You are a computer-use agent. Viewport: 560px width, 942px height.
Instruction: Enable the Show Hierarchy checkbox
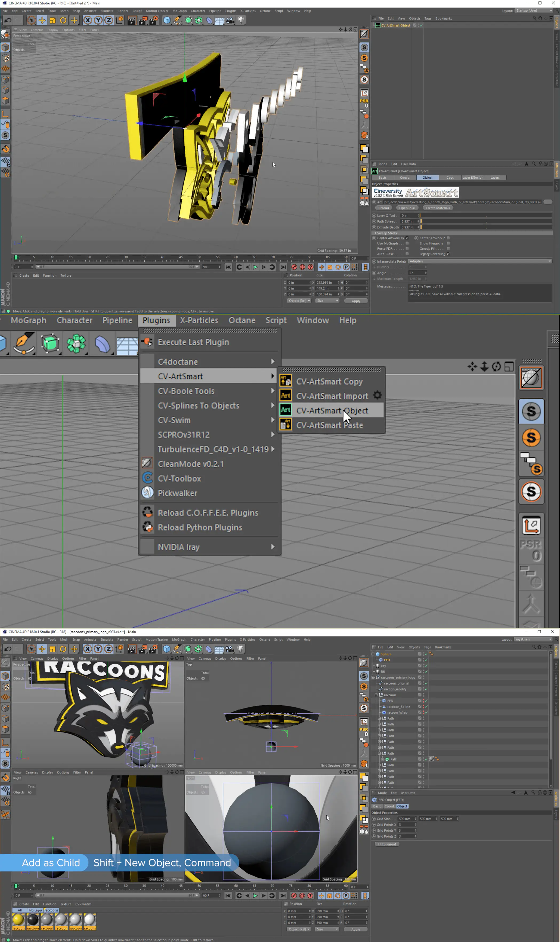point(448,243)
